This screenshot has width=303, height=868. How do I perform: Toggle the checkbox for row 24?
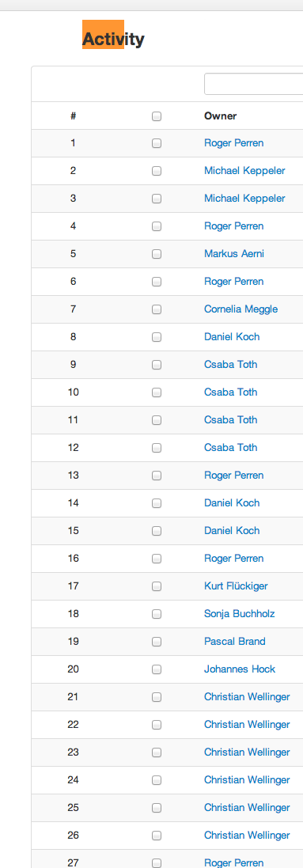click(156, 780)
